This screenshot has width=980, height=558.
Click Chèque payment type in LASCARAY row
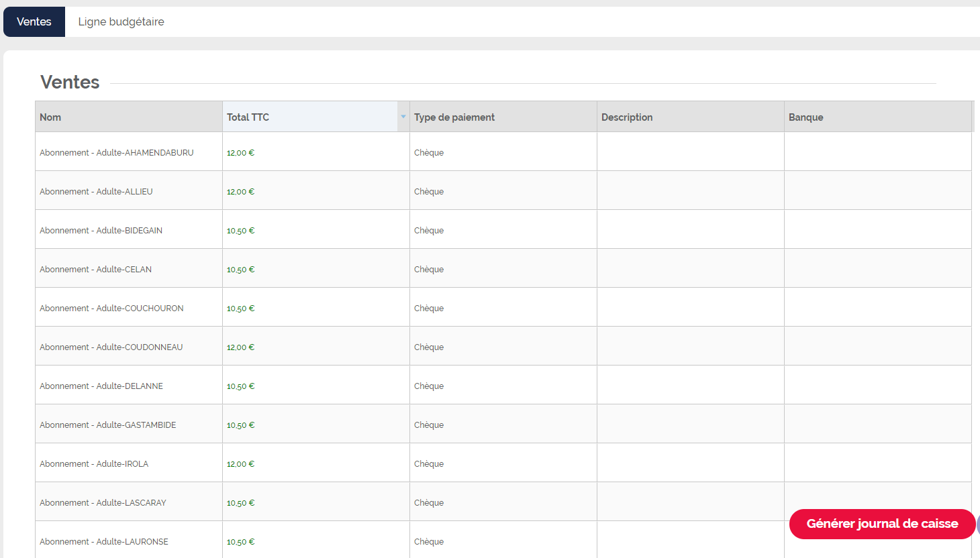click(x=429, y=503)
